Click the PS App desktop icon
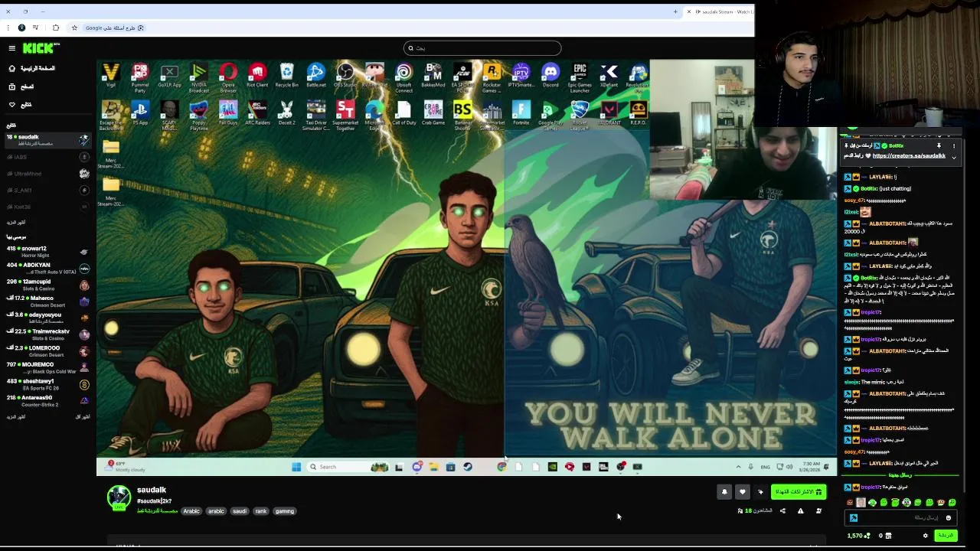This screenshot has width=980, height=551. click(x=140, y=113)
